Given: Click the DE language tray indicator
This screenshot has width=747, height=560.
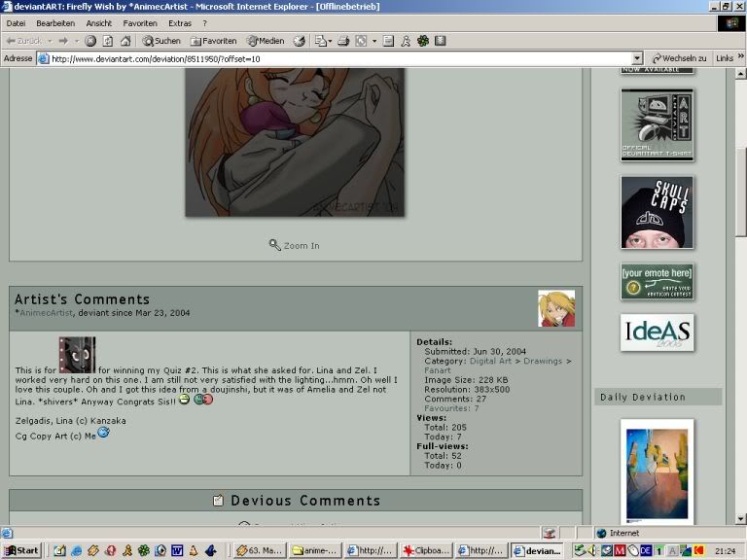Looking at the screenshot, I should pos(646,550).
